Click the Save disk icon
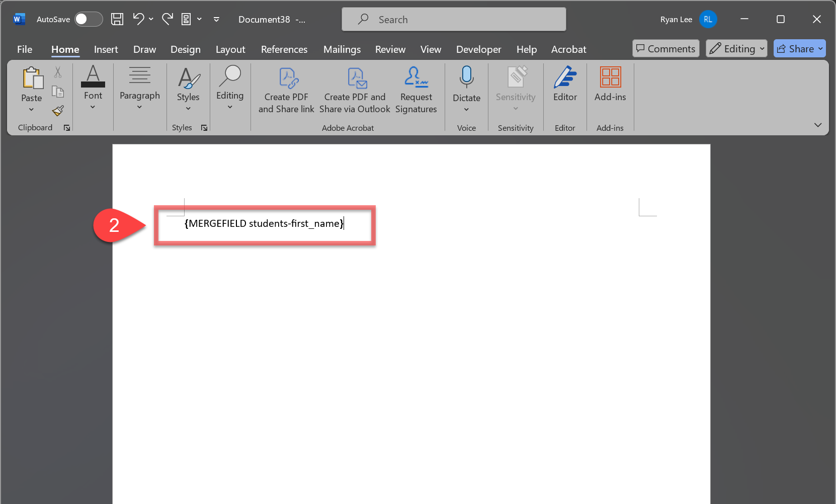 tap(117, 20)
